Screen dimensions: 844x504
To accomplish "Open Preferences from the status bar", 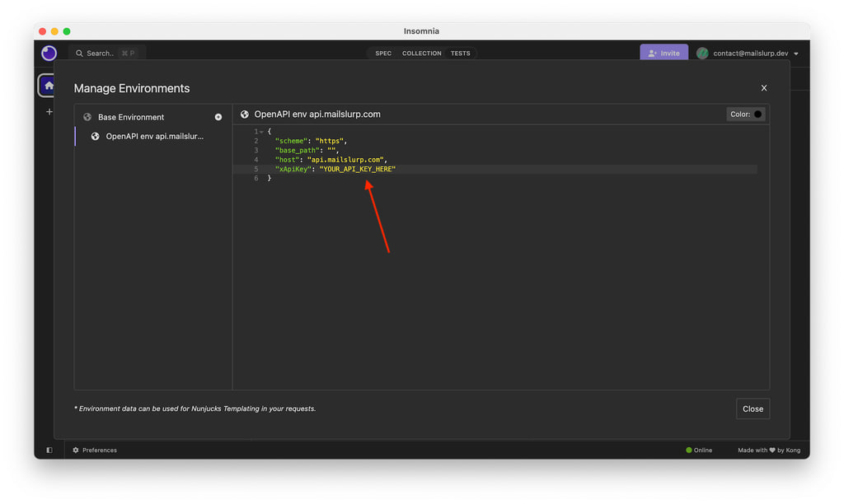I will 95,450.
